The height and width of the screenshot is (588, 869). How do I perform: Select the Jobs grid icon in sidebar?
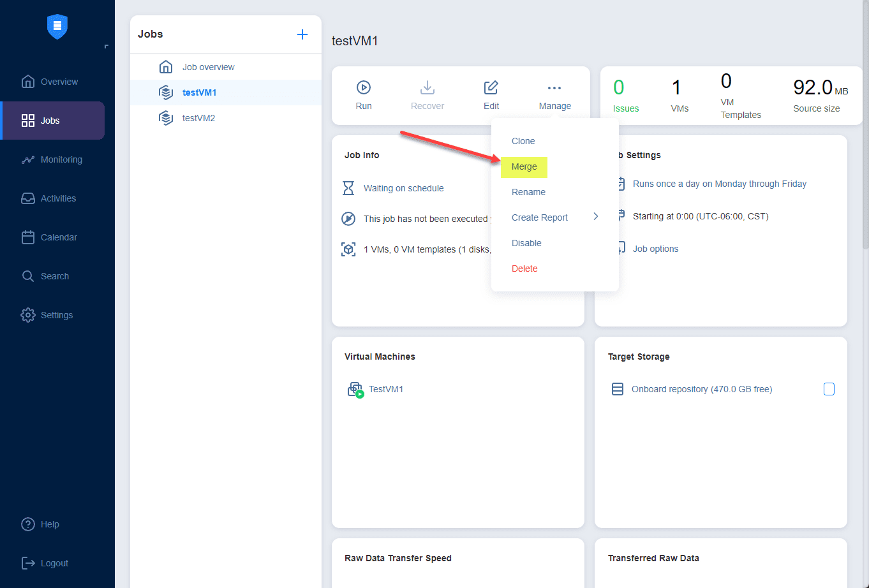tap(28, 121)
